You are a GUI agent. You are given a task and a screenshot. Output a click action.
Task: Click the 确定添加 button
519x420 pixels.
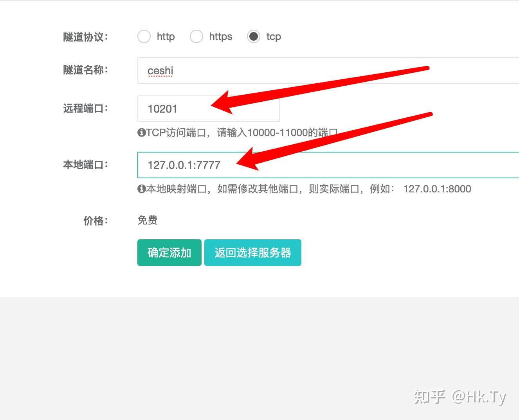(x=169, y=253)
